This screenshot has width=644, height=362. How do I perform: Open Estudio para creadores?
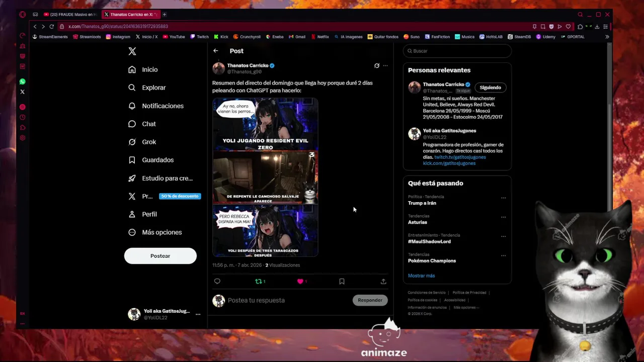point(160,178)
